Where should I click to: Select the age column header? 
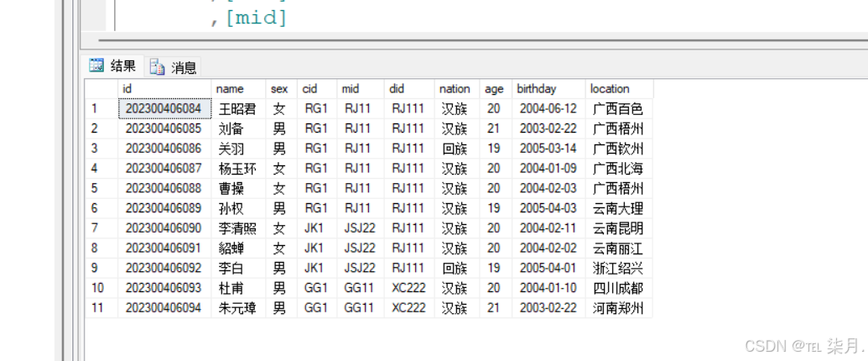tap(496, 89)
